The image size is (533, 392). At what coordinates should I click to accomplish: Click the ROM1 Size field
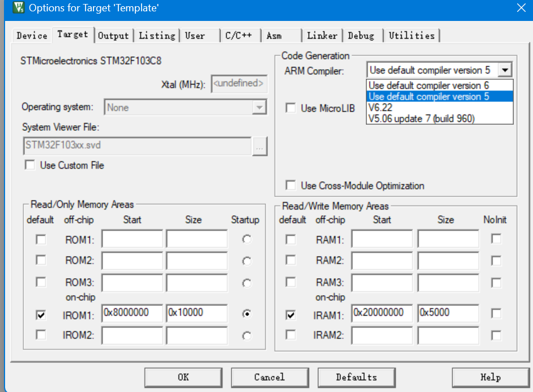pos(197,239)
